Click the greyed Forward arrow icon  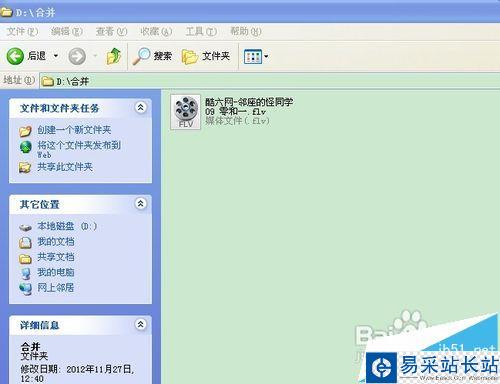click(x=77, y=56)
